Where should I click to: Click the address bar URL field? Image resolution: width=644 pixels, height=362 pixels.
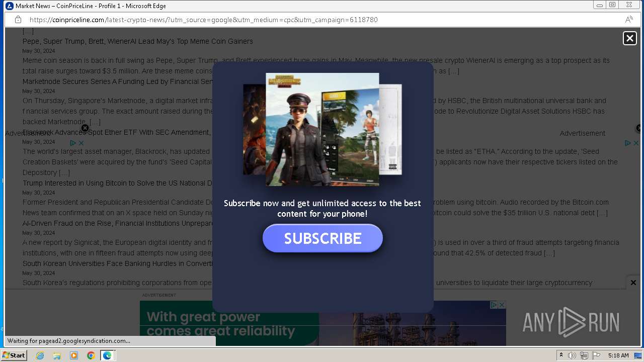coord(322,20)
